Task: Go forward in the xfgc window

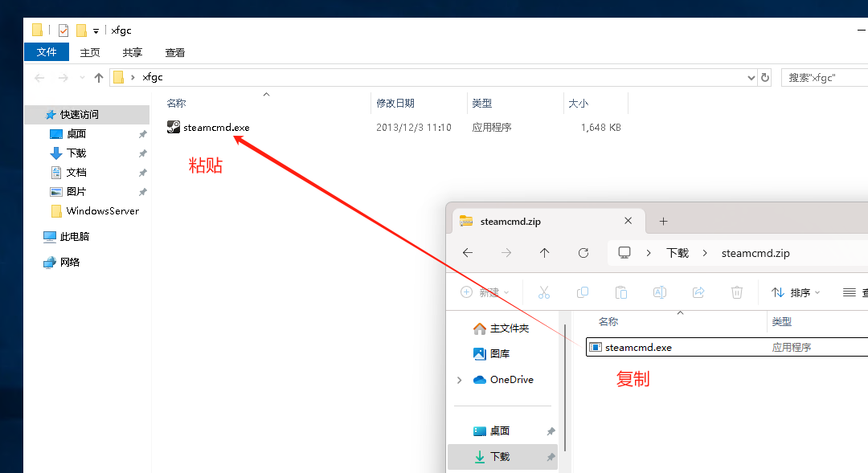Action: point(63,78)
